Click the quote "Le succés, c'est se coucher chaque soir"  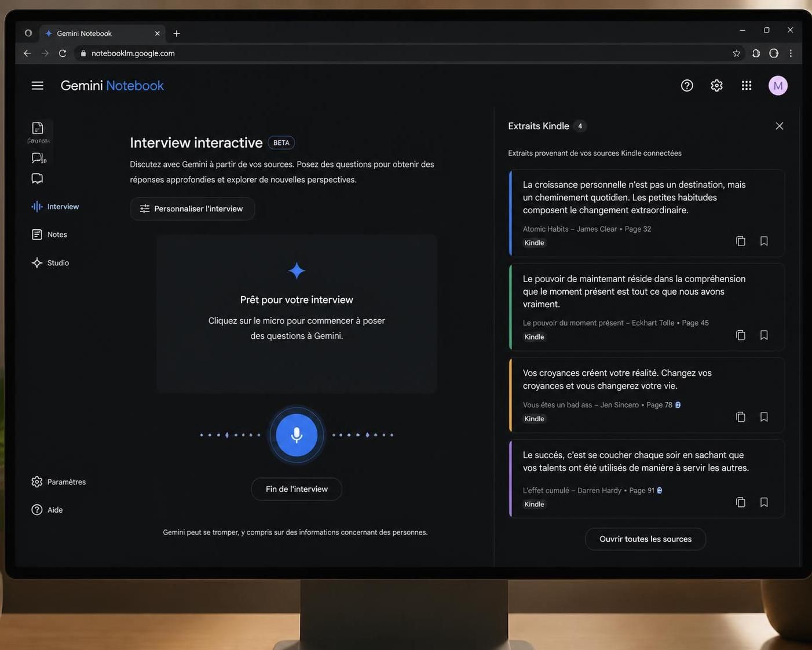point(636,462)
